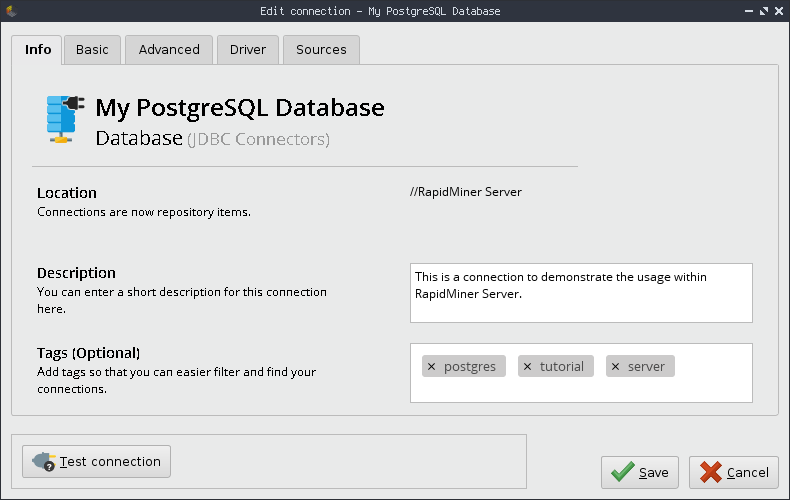The image size is (790, 500).
Task: Open the window menu icon in title bar
Action: coord(11,11)
